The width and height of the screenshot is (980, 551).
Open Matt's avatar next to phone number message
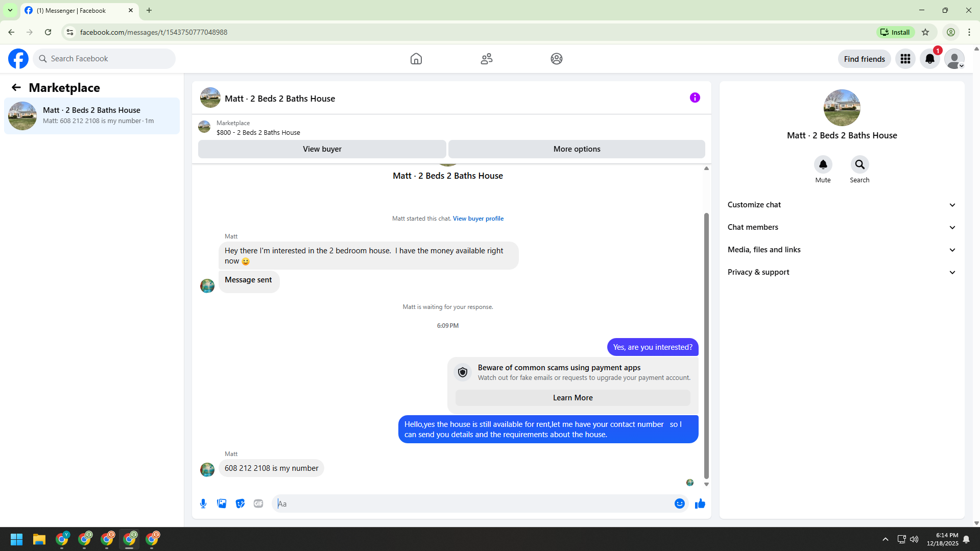[207, 469]
